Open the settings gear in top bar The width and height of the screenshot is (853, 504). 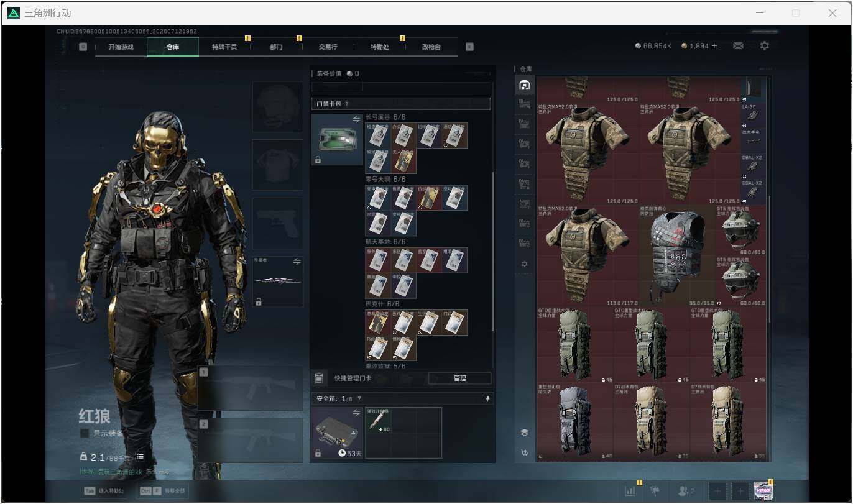[765, 46]
